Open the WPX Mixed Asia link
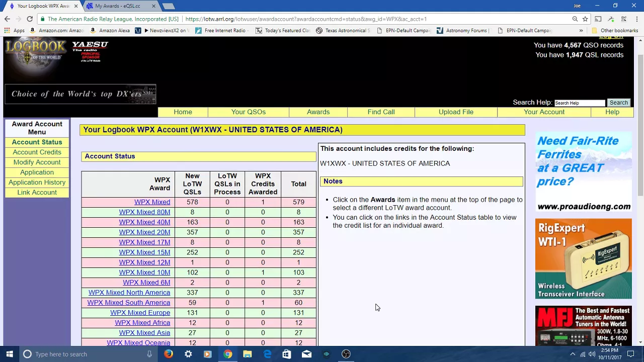Screen dimensions: 644x362 pyautogui.click(x=144, y=333)
